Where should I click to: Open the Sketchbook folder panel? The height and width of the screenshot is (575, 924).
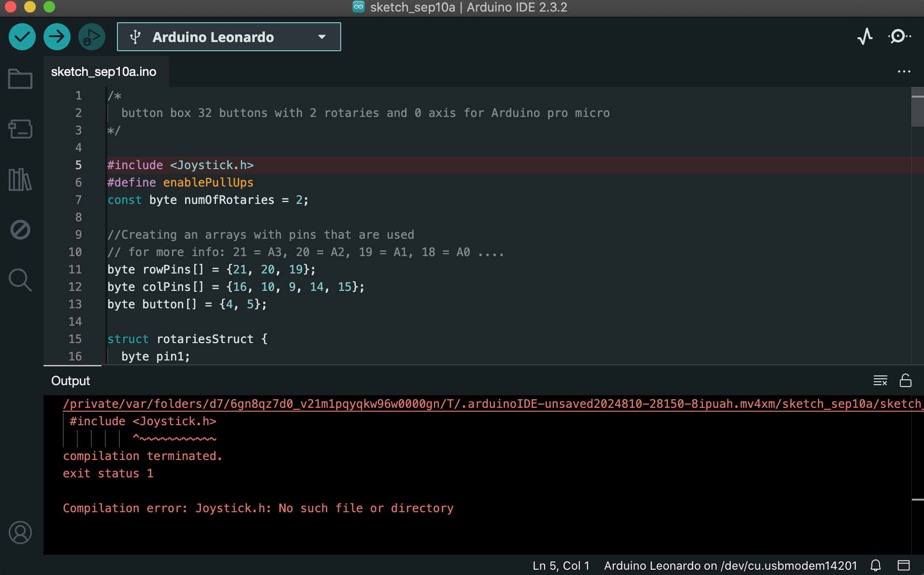pyautogui.click(x=20, y=79)
